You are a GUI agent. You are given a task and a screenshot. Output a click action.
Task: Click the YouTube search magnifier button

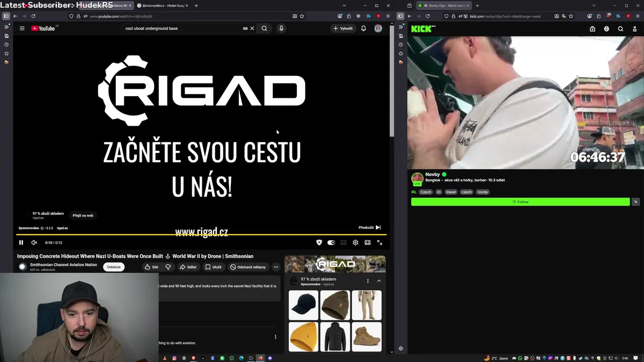264,28
